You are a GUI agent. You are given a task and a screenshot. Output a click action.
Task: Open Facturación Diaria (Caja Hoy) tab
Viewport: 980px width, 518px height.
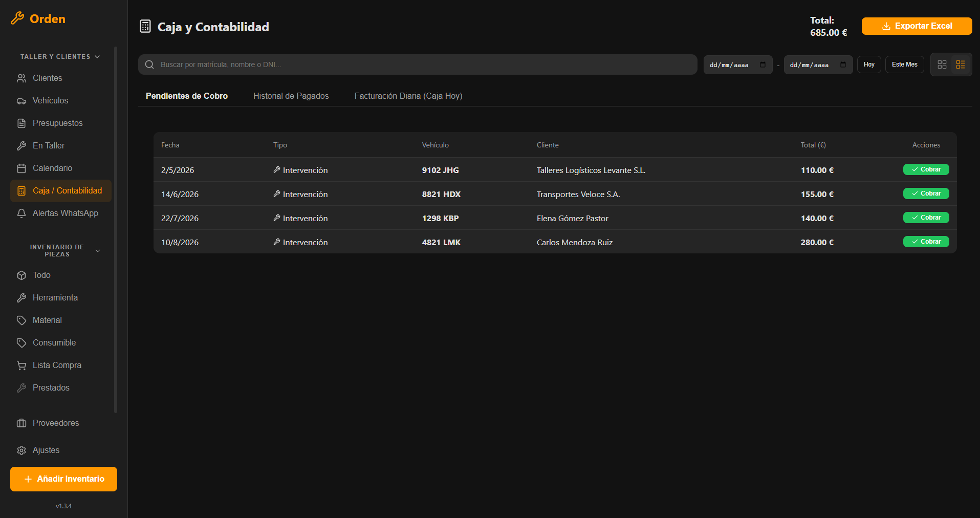point(408,96)
